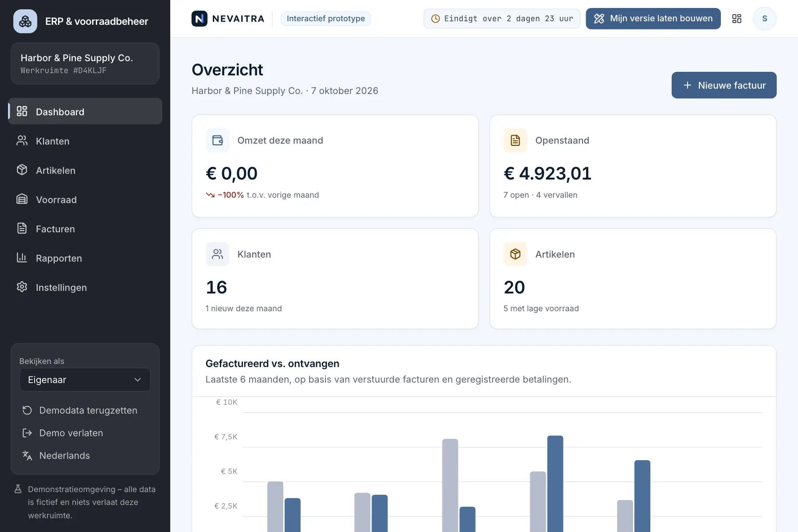Click the Gefactureerd vs. ontvangen chart title

pyautogui.click(x=272, y=364)
